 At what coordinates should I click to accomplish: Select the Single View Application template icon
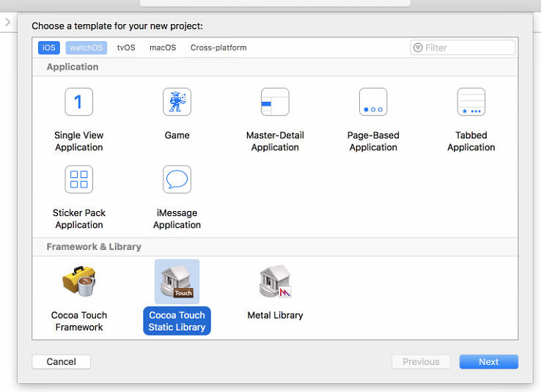79,102
